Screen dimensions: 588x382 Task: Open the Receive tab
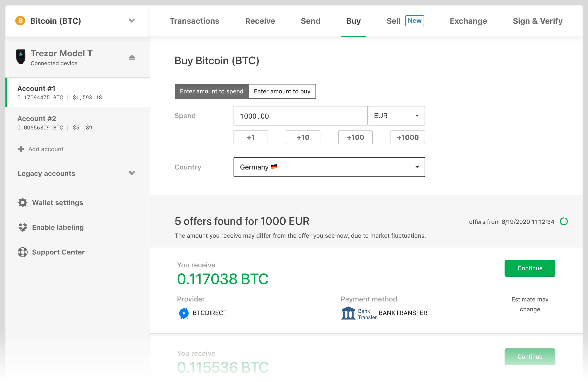tap(260, 21)
